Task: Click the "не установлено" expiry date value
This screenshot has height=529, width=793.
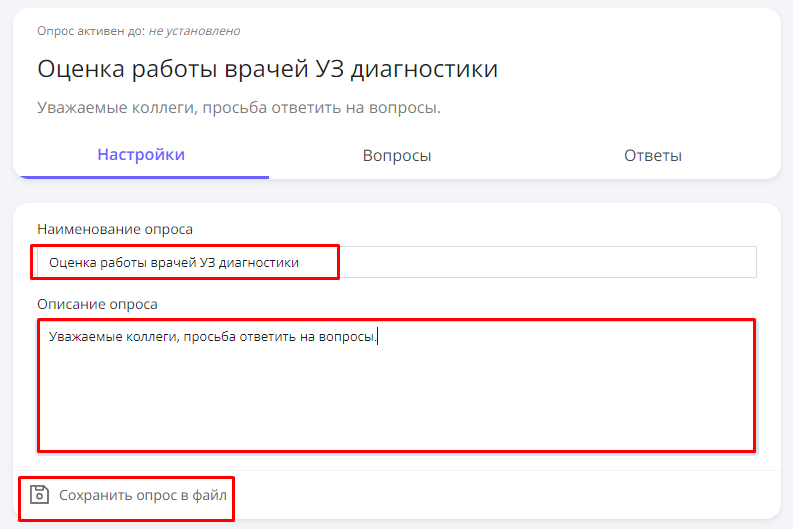Action: (194, 31)
